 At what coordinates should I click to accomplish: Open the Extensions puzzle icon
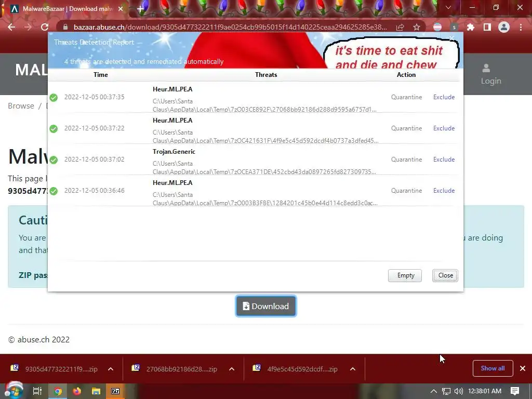click(x=471, y=27)
